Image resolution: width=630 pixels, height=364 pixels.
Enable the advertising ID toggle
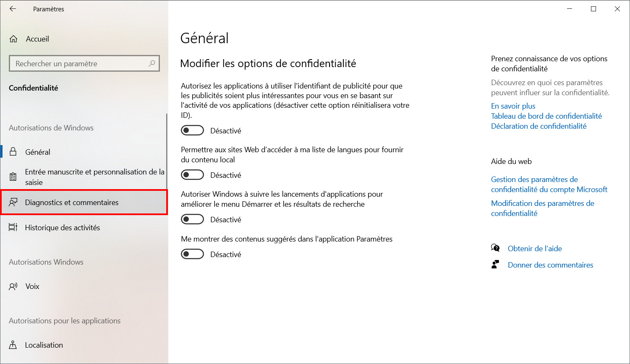192,130
